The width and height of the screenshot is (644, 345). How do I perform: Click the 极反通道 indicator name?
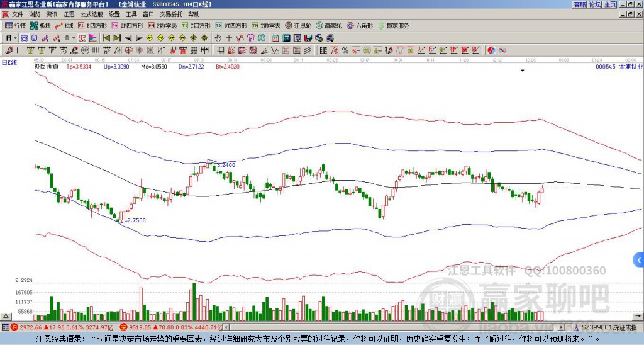pos(46,67)
